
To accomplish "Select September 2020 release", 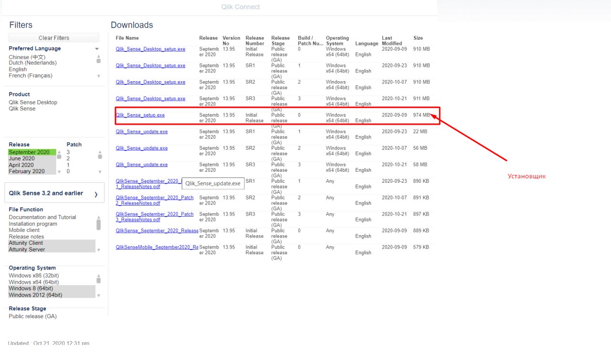I will tap(32, 152).
